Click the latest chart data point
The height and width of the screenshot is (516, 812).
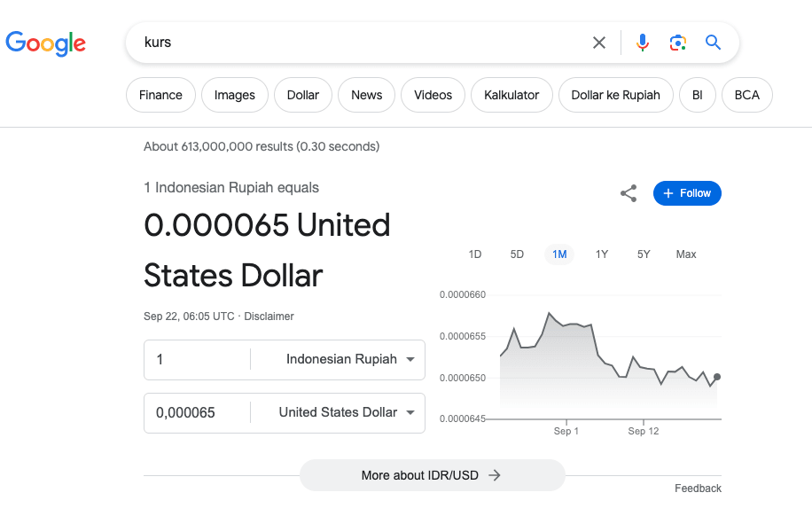pyautogui.click(x=717, y=377)
